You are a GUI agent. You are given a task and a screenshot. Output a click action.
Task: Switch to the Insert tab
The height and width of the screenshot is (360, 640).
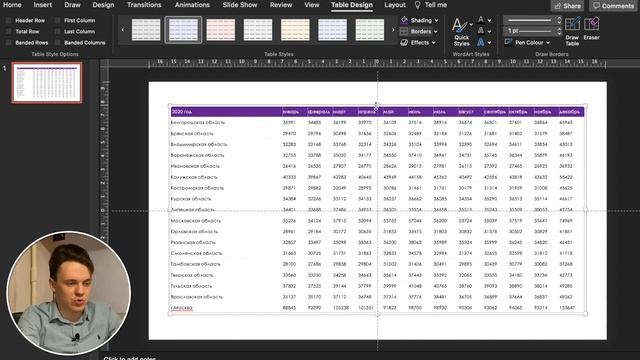pyautogui.click(x=42, y=5)
